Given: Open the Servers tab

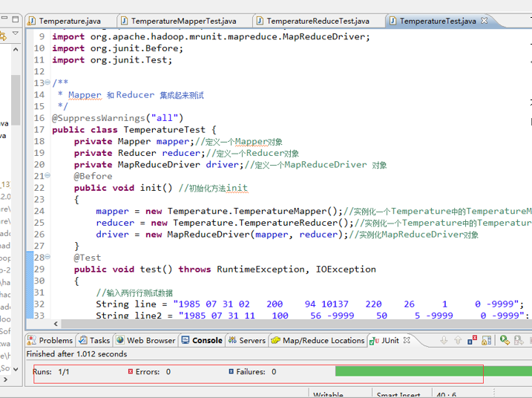Looking at the screenshot, I should 252,340.
